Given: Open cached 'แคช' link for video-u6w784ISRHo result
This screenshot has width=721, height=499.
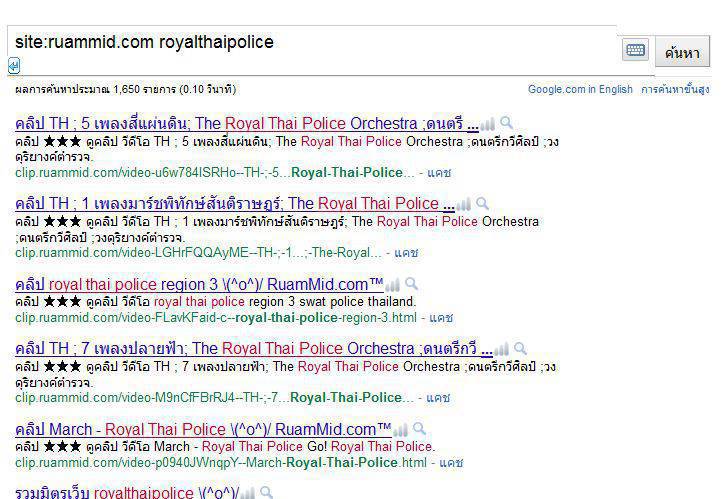Looking at the screenshot, I should (439, 173).
